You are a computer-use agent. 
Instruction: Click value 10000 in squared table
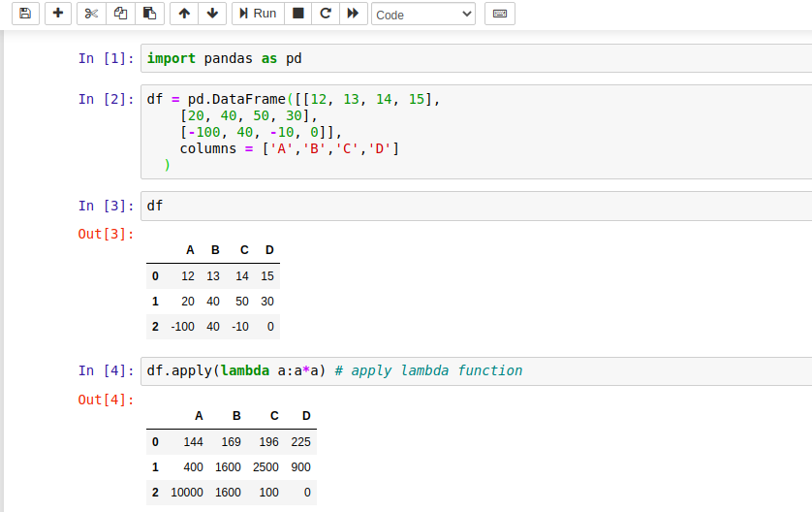187,493
